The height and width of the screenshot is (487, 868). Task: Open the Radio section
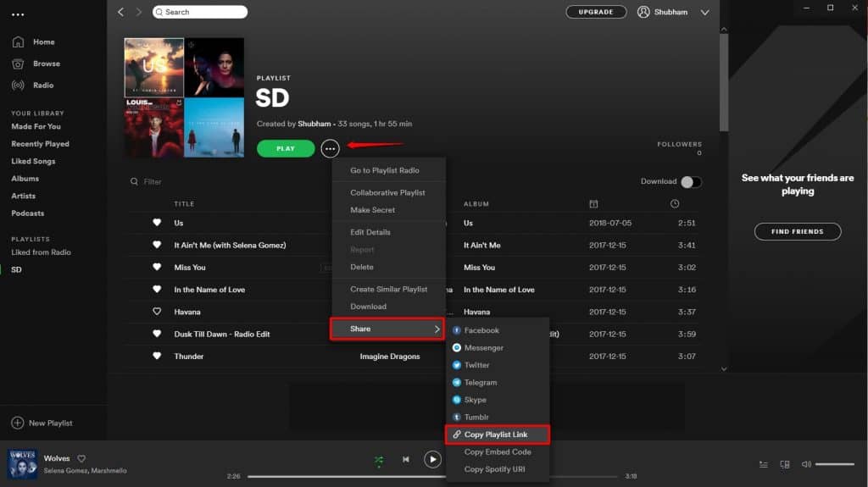click(33, 86)
